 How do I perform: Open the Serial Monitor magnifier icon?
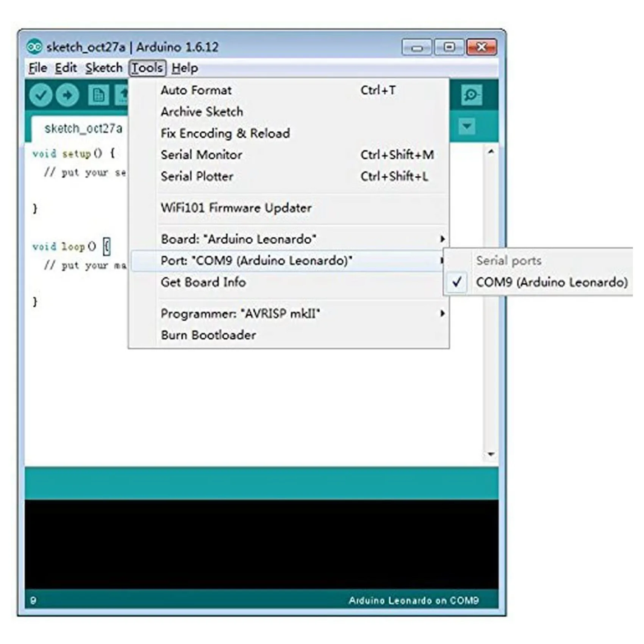[x=472, y=95]
